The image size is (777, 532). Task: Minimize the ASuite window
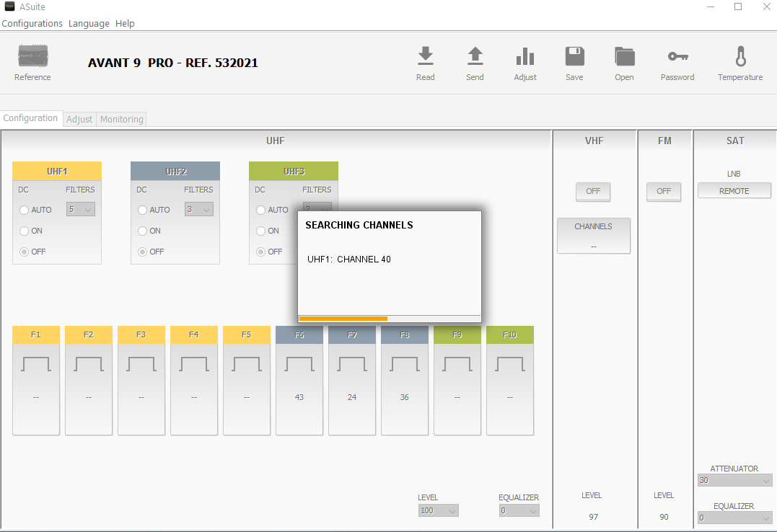tap(711, 7)
